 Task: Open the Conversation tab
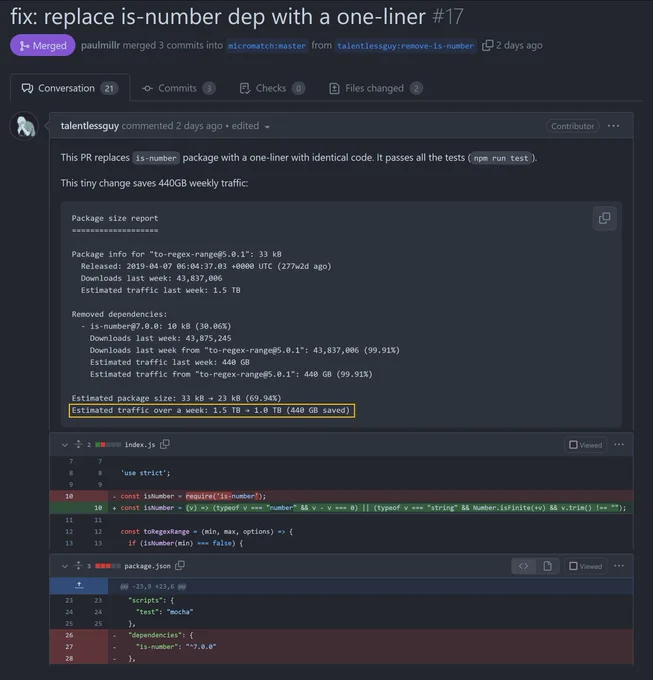coord(69,88)
